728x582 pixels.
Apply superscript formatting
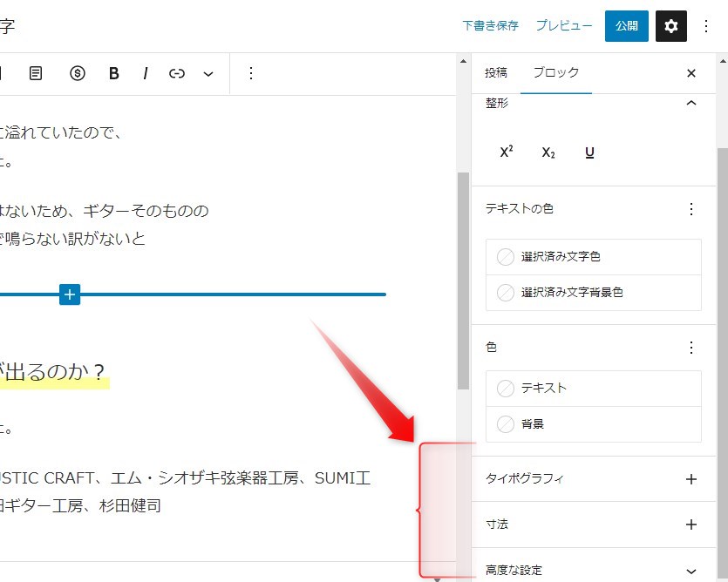point(507,152)
